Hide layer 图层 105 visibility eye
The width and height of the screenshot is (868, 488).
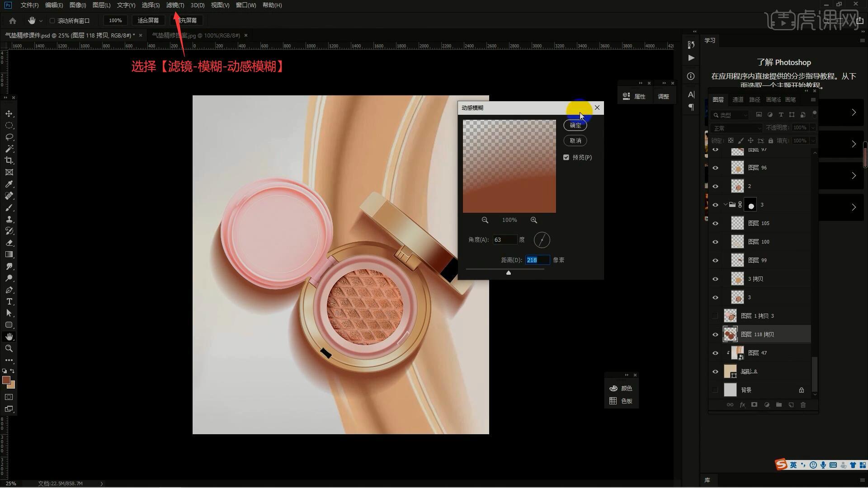(715, 223)
